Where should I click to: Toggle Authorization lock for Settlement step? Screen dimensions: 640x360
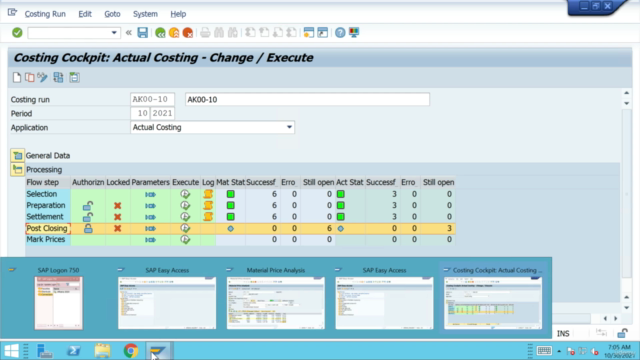pyautogui.click(x=88, y=217)
